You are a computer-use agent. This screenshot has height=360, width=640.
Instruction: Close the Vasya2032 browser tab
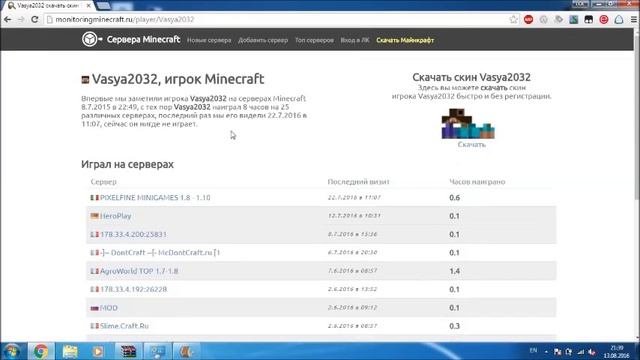pyautogui.click(x=88, y=6)
